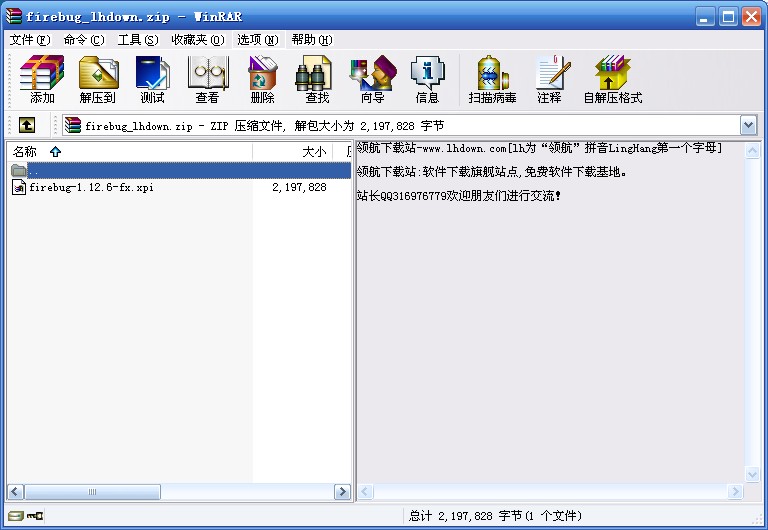
Task: Click WinRAR title bar application icon
Action: (13, 17)
